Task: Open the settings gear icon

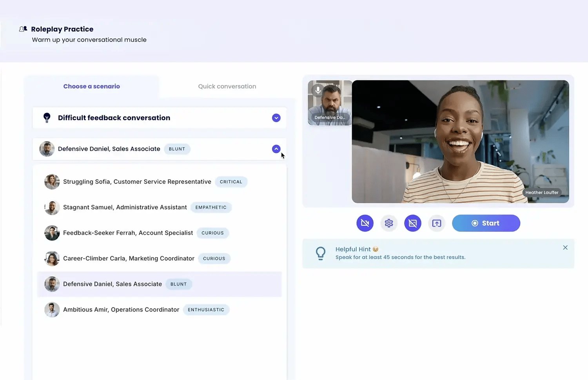Action: click(x=389, y=223)
